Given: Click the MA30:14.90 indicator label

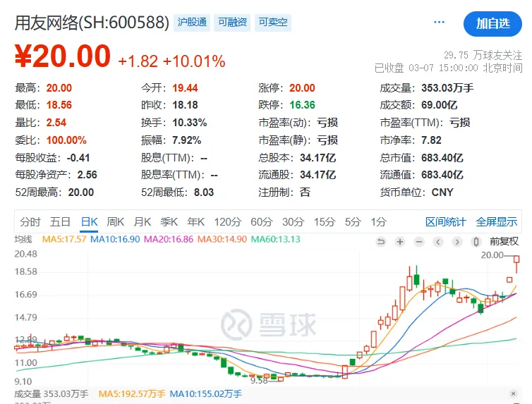Looking at the screenshot, I should point(222,239).
